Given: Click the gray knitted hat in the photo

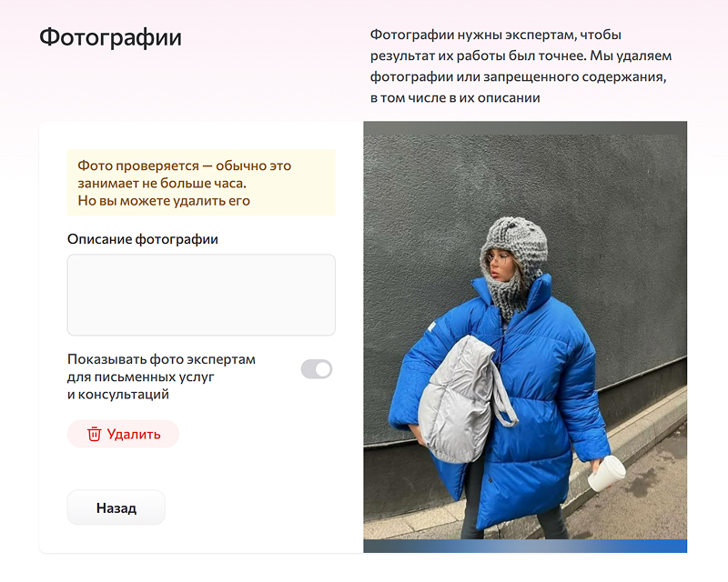Looking at the screenshot, I should pos(515,241).
